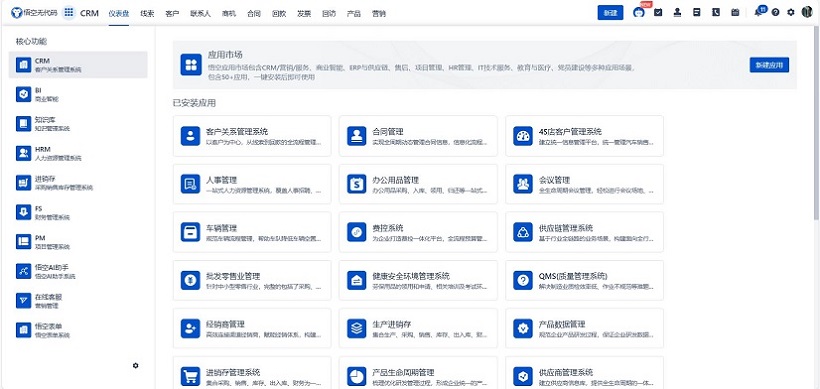Open the task checklist icon in header
Image resolution: width=820 pixels, height=389 pixels.
tap(658, 13)
